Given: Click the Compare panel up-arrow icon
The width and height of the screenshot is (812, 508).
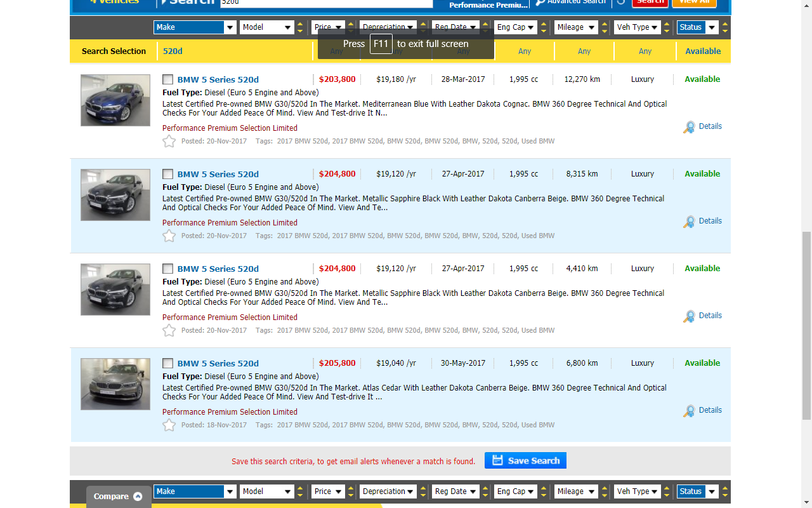Looking at the screenshot, I should (x=138, y=497).
